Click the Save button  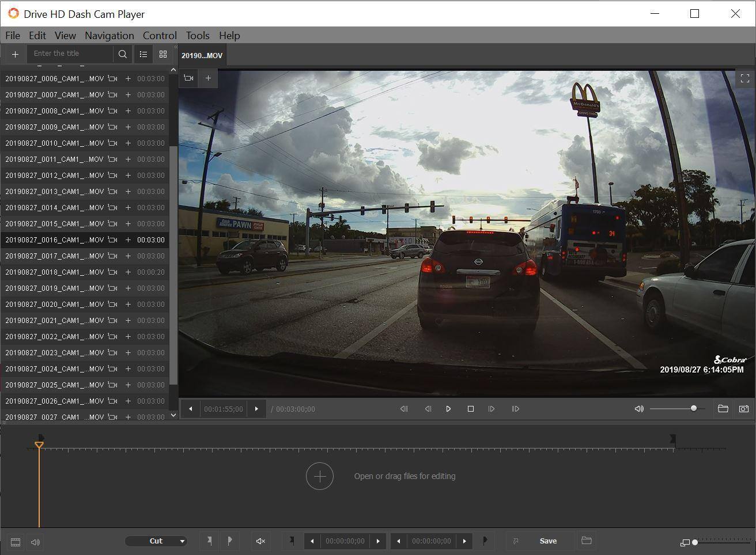[547, 541]
